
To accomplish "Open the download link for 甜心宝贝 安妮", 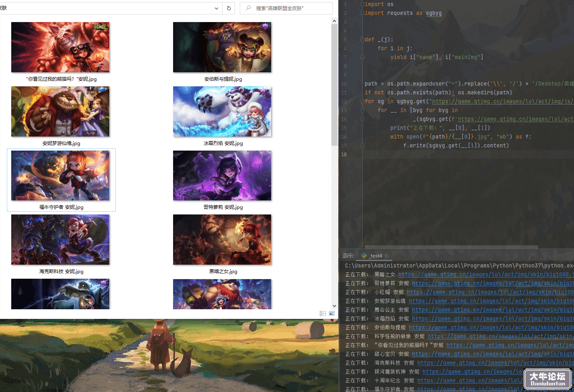I will (493, 354).
